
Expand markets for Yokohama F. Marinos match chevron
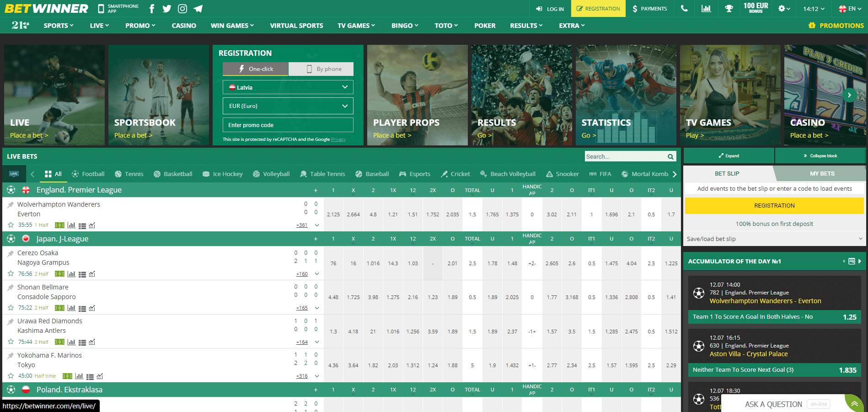(317, 376)
